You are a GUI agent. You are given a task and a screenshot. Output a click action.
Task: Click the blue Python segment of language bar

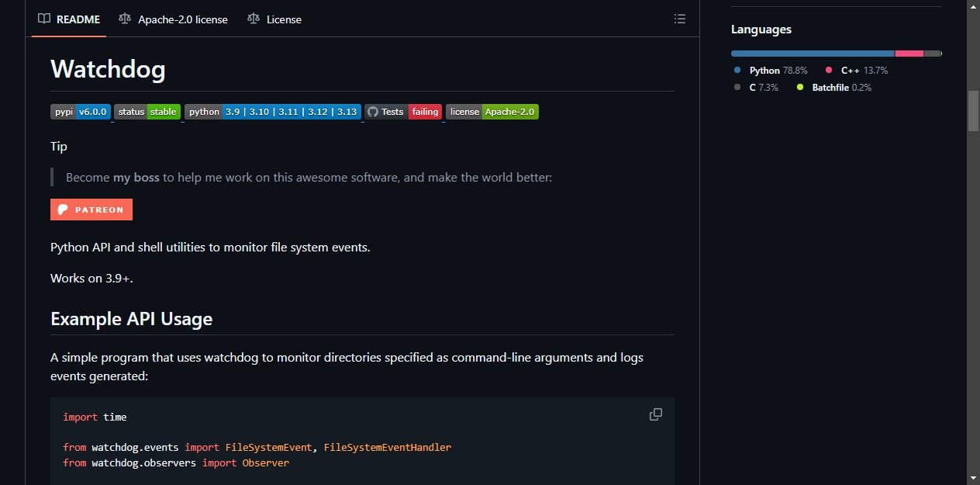coord(813,54)
